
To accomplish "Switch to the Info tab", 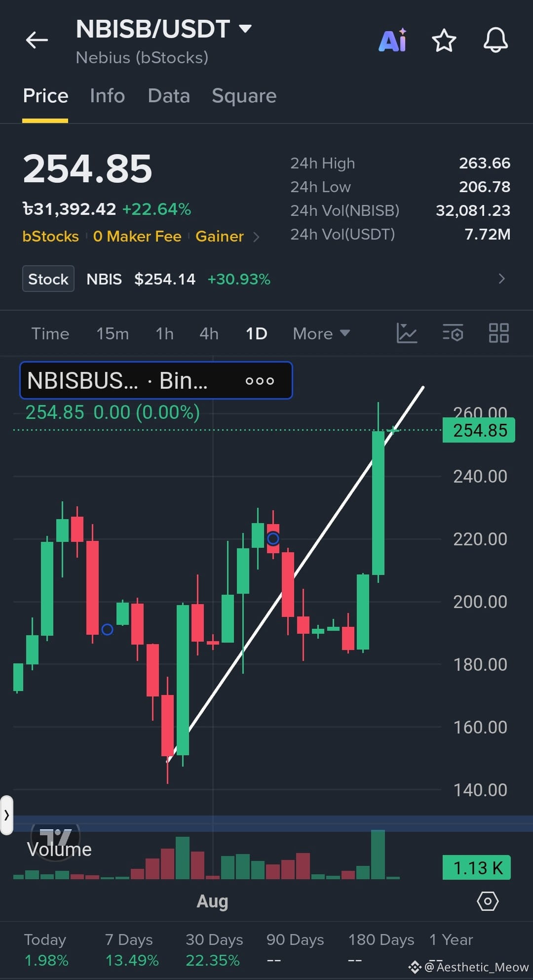I will pos(107,96).
